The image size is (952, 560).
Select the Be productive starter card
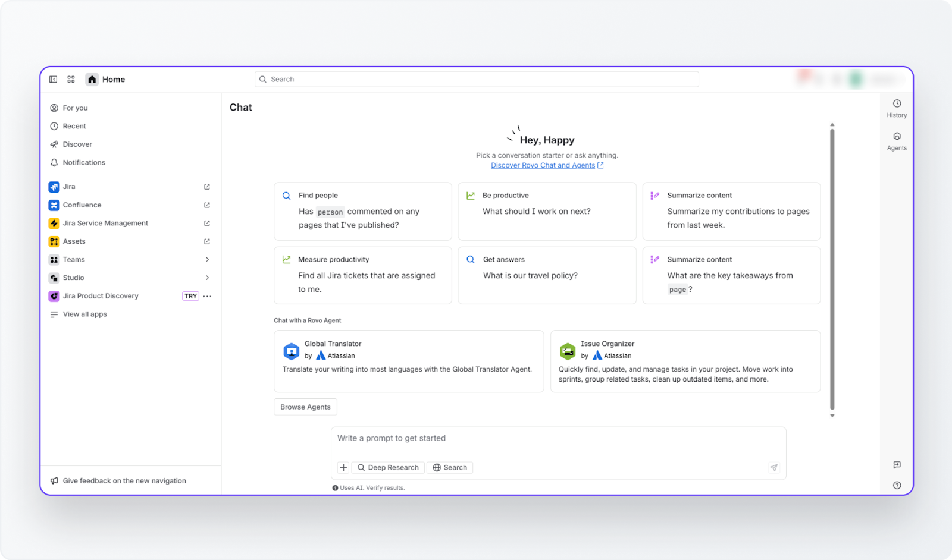tap(547, 211)
